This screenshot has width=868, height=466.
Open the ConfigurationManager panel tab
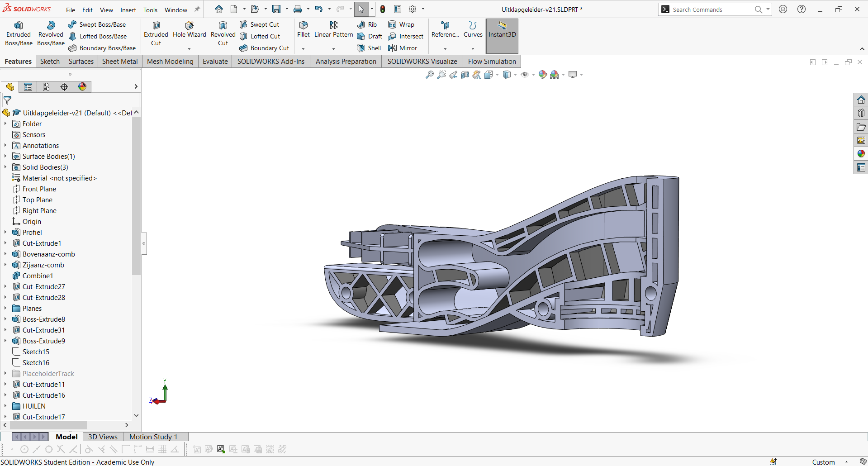[46, 87]
